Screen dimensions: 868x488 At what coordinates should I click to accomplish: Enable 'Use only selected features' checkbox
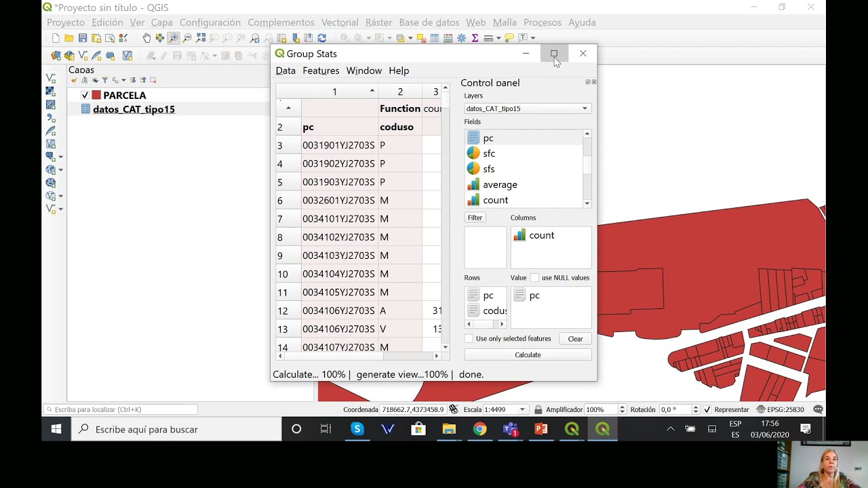click(x=469, y=339)
